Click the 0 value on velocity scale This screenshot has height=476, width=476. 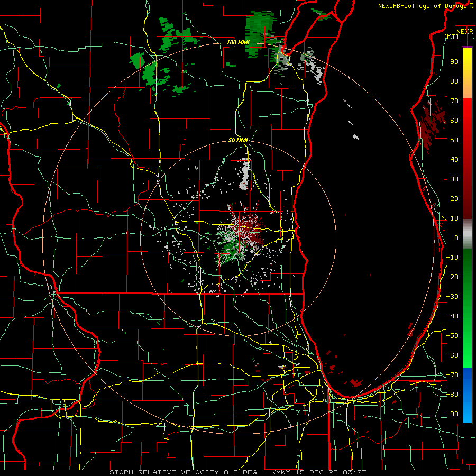(456, 237)
